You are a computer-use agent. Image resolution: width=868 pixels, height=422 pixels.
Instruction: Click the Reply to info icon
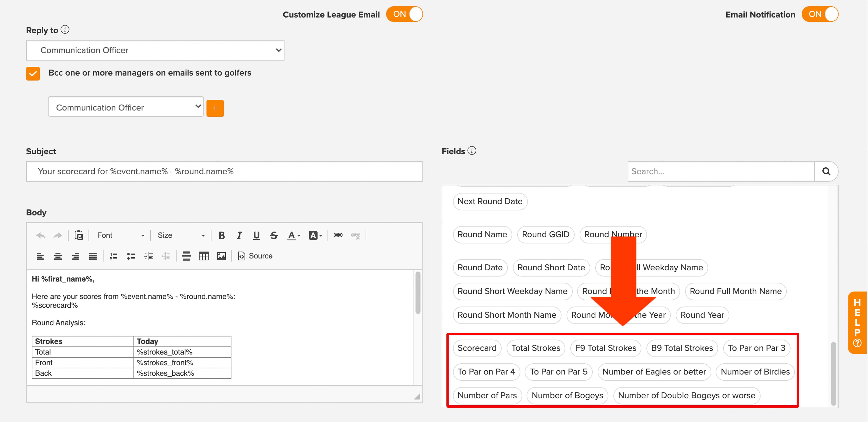pos(65,30)
